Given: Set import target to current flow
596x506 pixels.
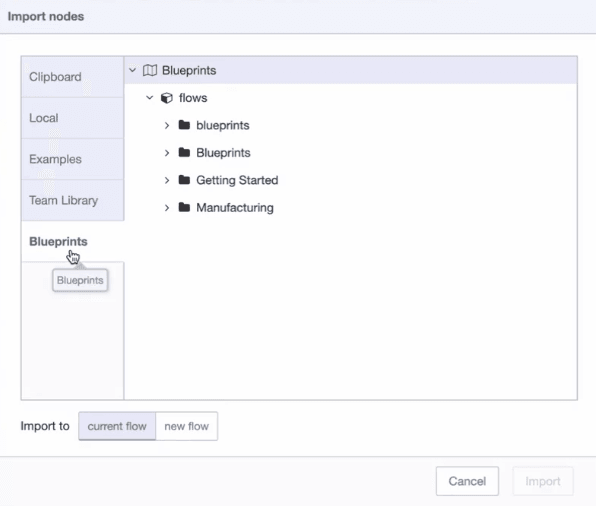Looking at the screenshot, I should click(117, 426).
